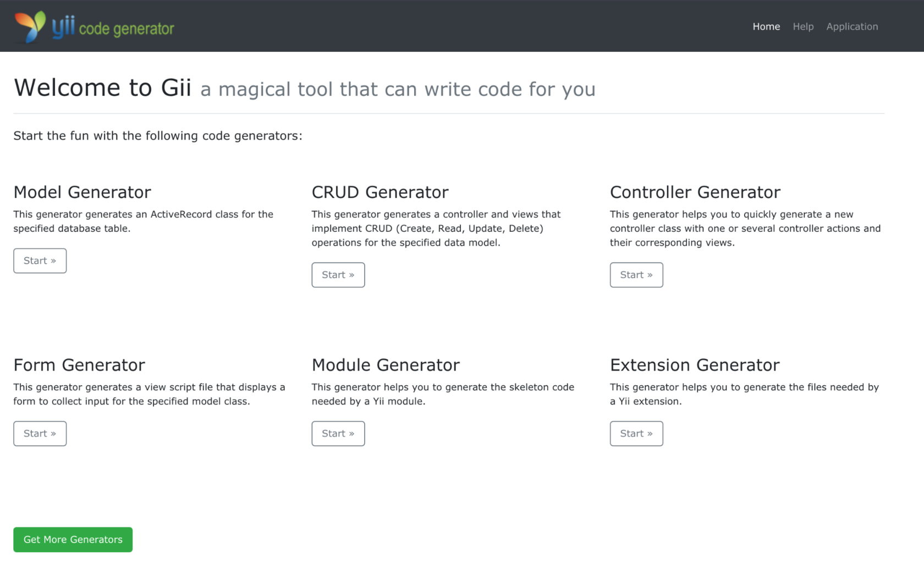Start the CRUD Generator
The width and height of the screenshot is (924, 568).
tap(338, 275)
